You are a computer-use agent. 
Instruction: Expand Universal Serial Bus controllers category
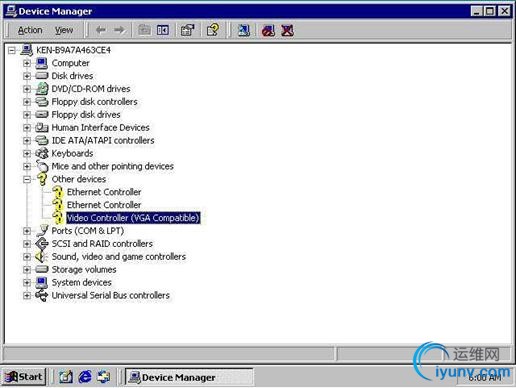coord(27,295)
